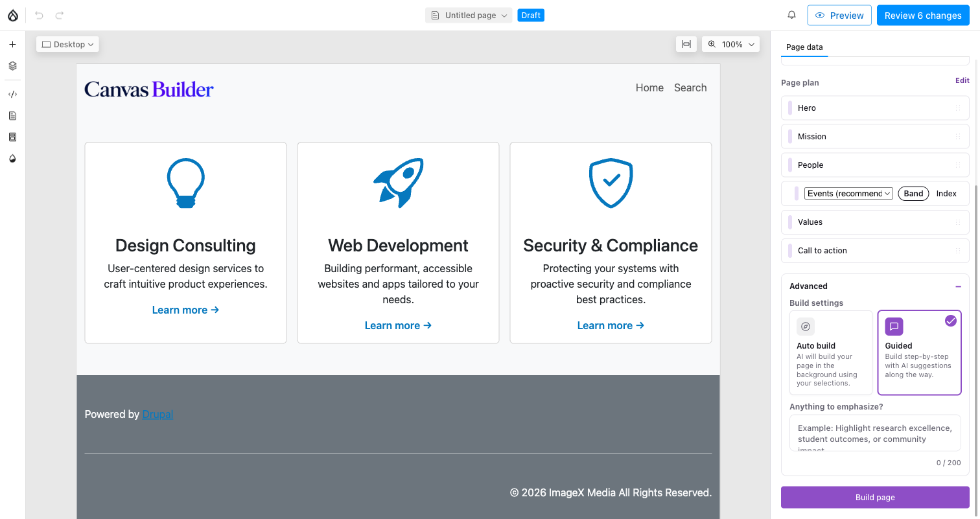Open the 100% zoom dropdown
The height and width of the screenshot is (519, 980).
click(x=731, y=44)
